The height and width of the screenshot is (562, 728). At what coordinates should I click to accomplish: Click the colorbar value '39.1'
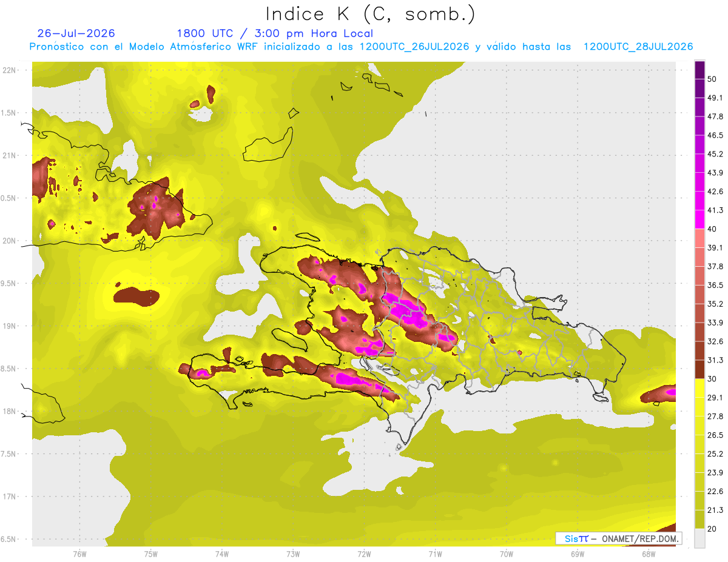(715, 248)
